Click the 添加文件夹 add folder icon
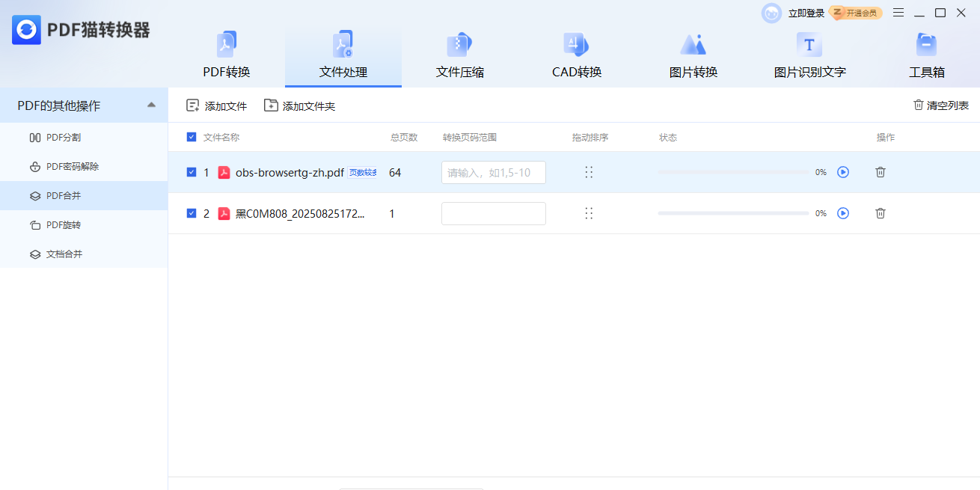980x490 pixels. click(271, 105)
